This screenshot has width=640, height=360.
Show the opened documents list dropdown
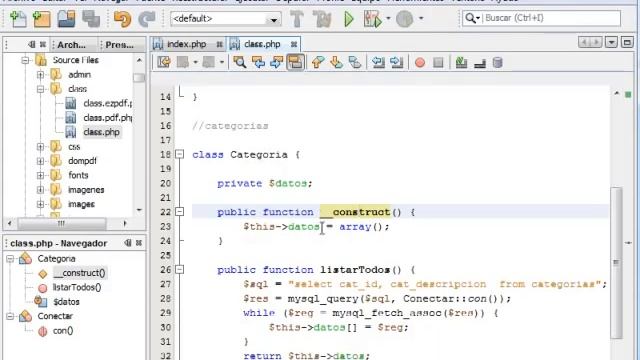(611, 42)
